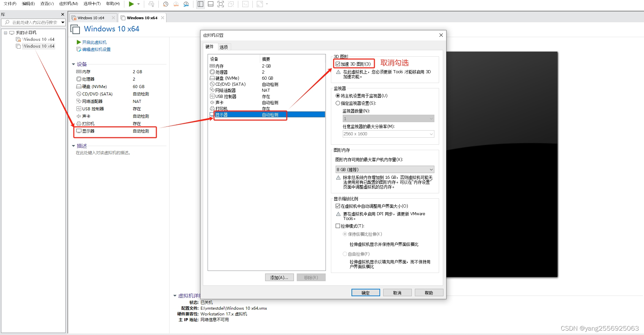644x335 pixels.
Task: Select 自由拉伸 radio button
Action: (345, 254)
